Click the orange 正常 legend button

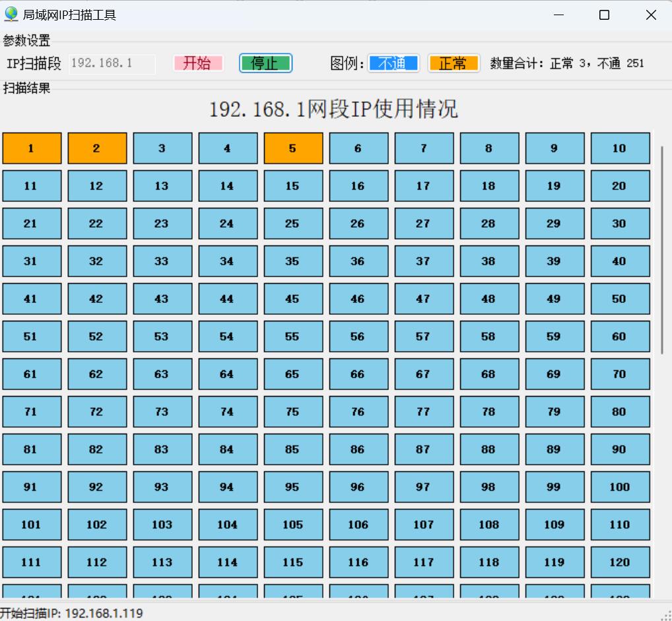(x=454, y=63)
